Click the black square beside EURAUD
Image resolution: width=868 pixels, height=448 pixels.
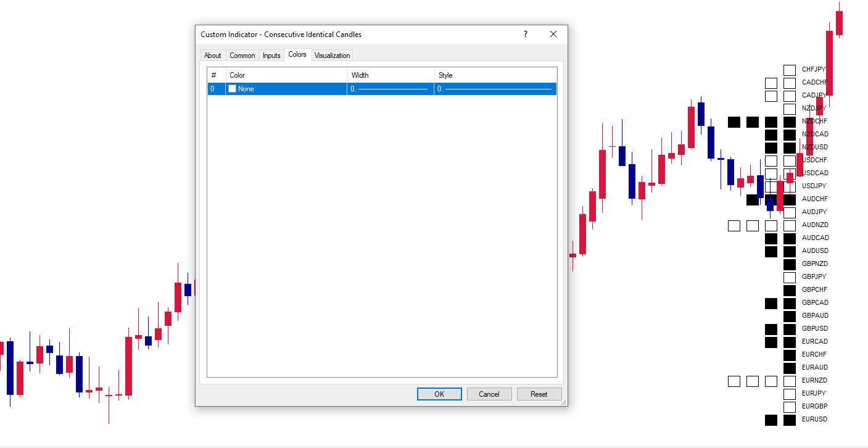790,368
